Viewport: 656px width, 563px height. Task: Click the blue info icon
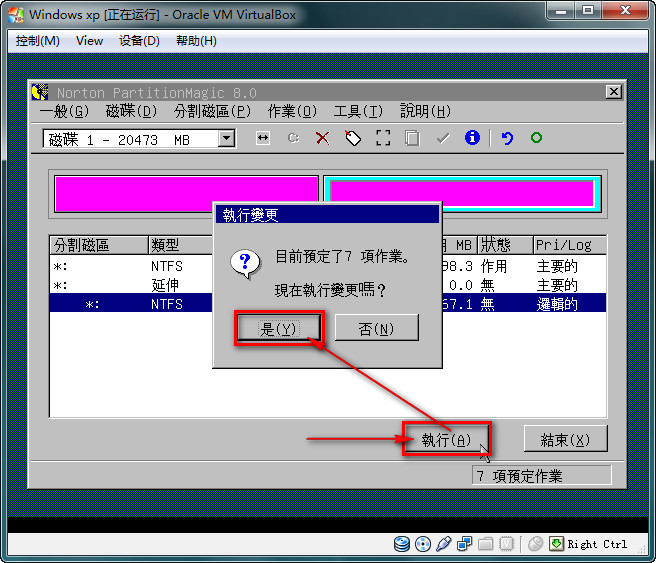click(x=472, y=137)
